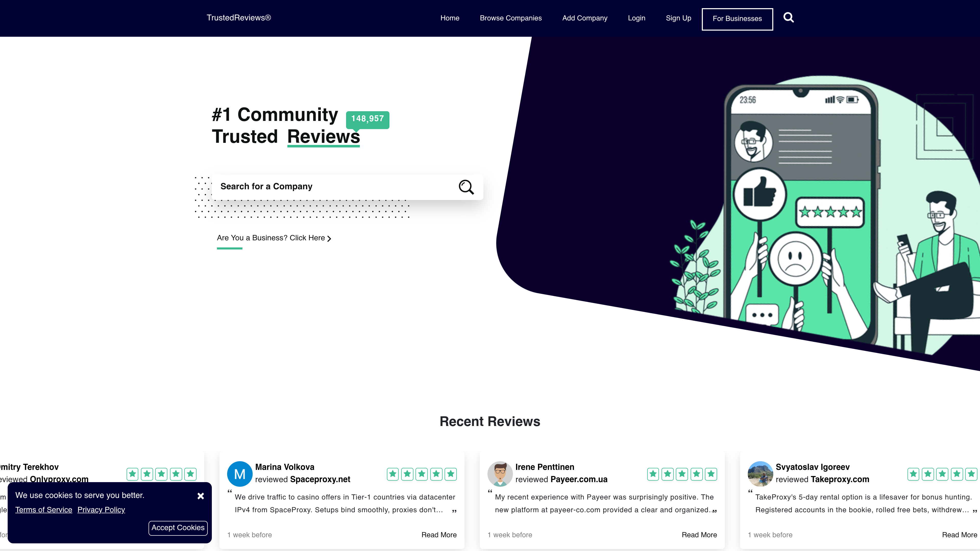Click third star on Svyatoslav Igoreev's review
Viewport: 980px width, 551px height.
point(942,474)
